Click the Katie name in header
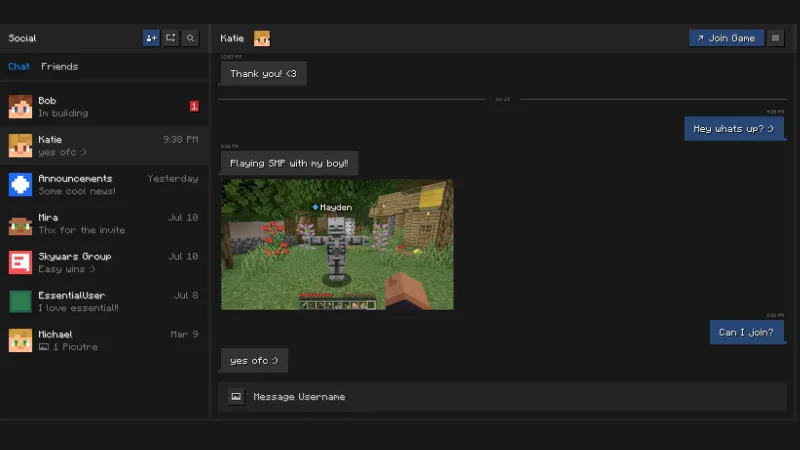Image resolution: width=800 pixels, height=450 pixels. tap(232, 38)
